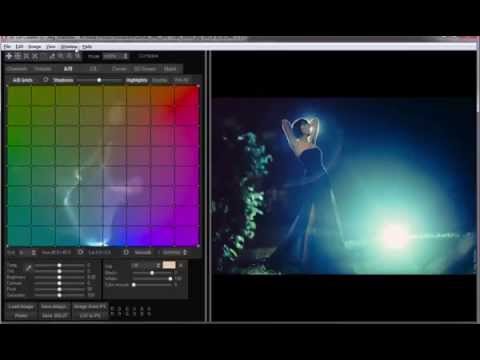This screenshot has height=360, width=480.
Task: Click the Tint slider handle
Action: (59, 271)
